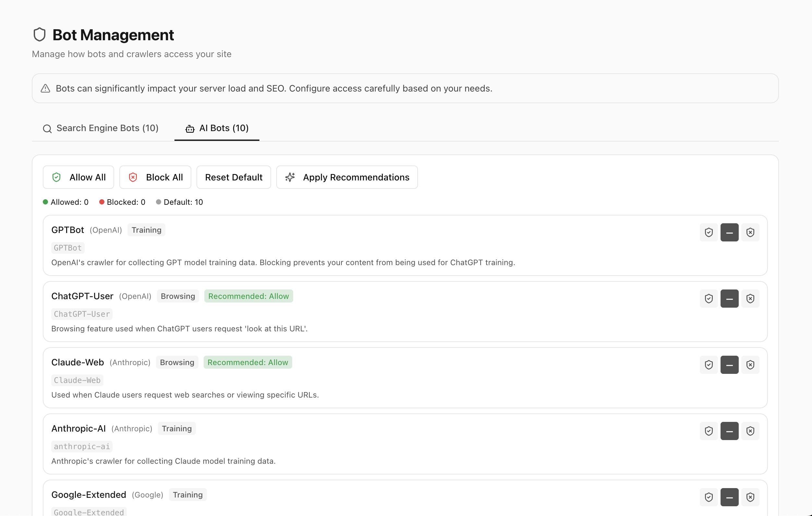The height and width of the screenshot is (516, 812).
Task: Allow Anthropic-AI with the shield-check icon
Action: (709, 431)
